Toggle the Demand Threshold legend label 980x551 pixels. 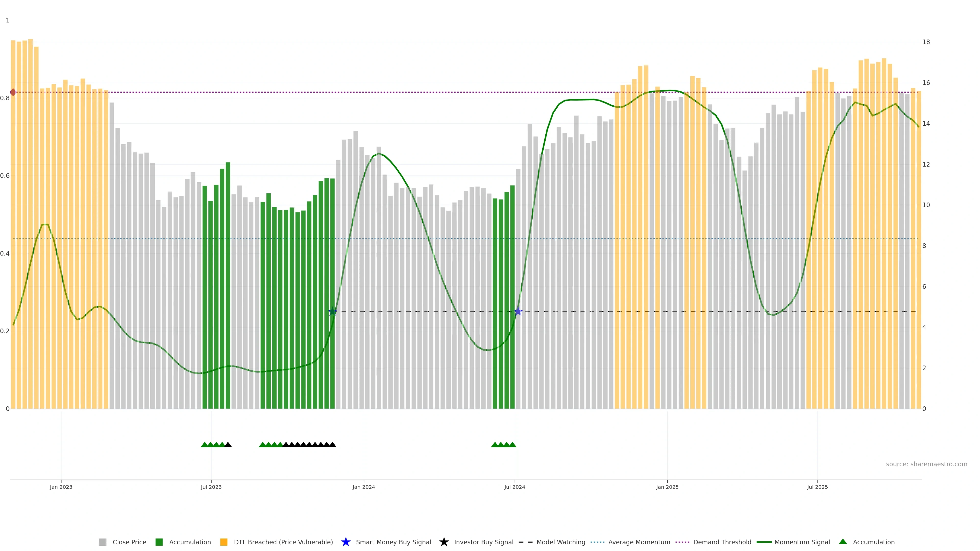pyautogui.click(x=722, y=542)
